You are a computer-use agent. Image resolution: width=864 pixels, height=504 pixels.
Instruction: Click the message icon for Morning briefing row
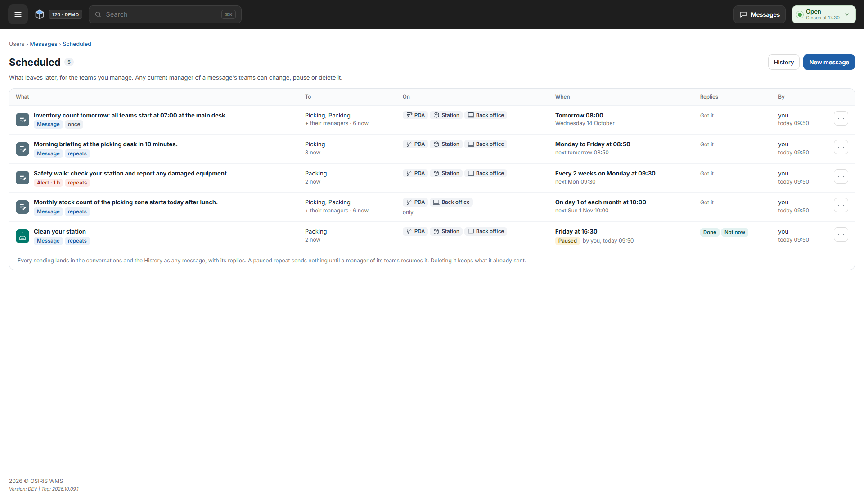22,149
